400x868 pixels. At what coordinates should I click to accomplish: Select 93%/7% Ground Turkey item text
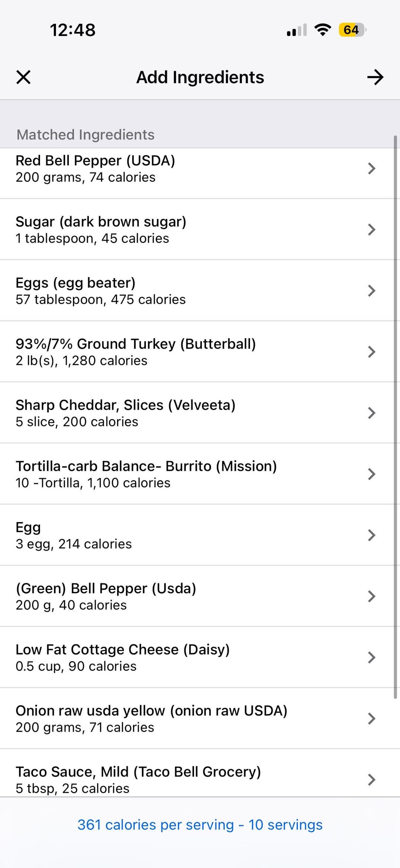[136, 344]
